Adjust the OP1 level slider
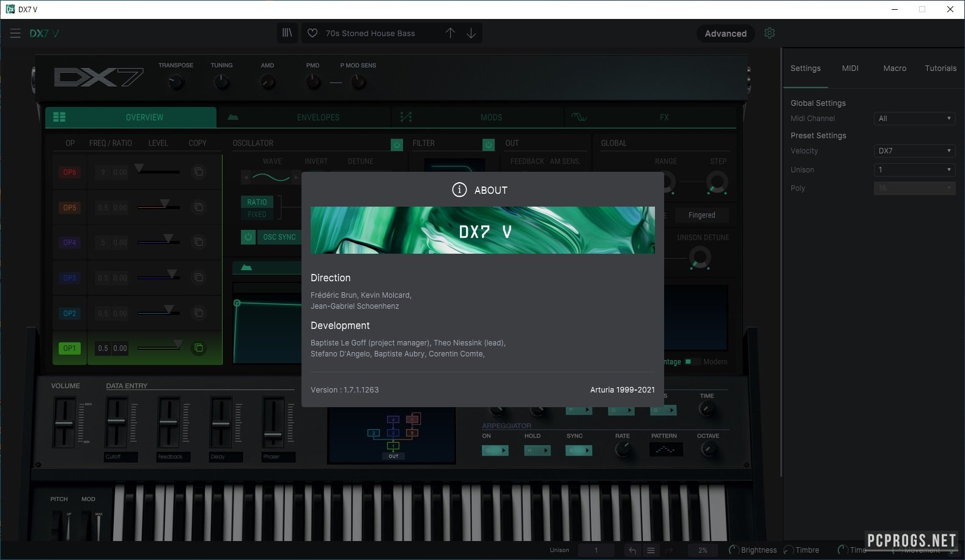Image resolution: width=965 pixels, height=560 pixels. coord(159,347)
